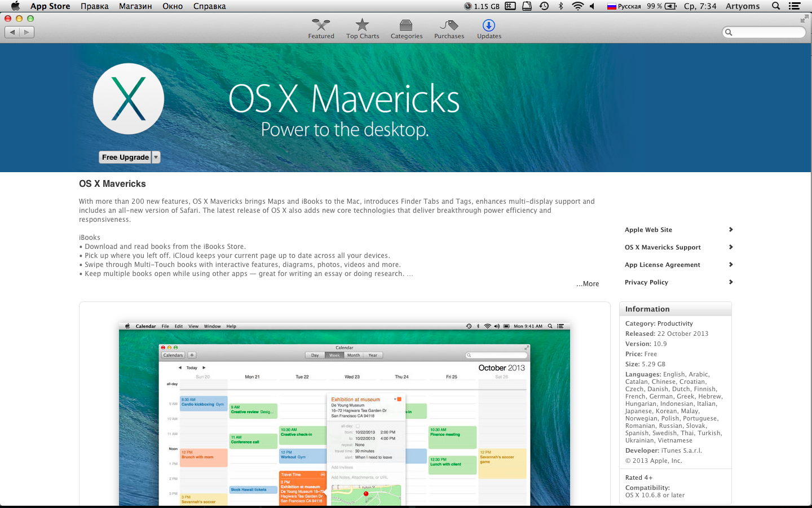812x508 pixels.
Task: Open the App License Agreement link
Action: tap(663, 265)
